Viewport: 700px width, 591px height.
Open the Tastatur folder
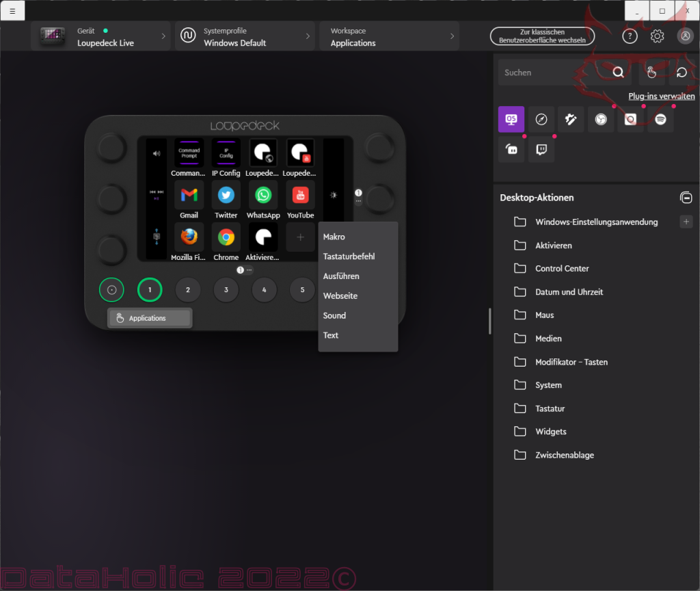pyautogui.click(x=539, y=408)
